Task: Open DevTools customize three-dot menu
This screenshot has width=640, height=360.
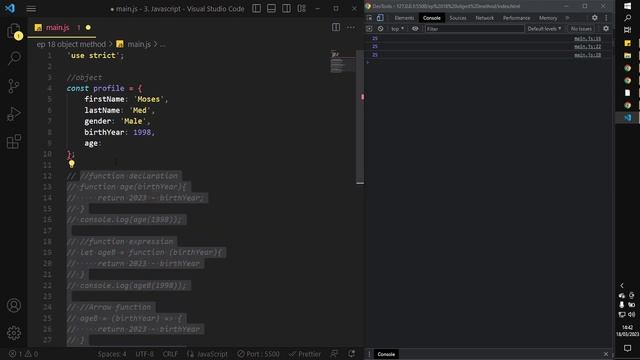Action: click(606, 18)
